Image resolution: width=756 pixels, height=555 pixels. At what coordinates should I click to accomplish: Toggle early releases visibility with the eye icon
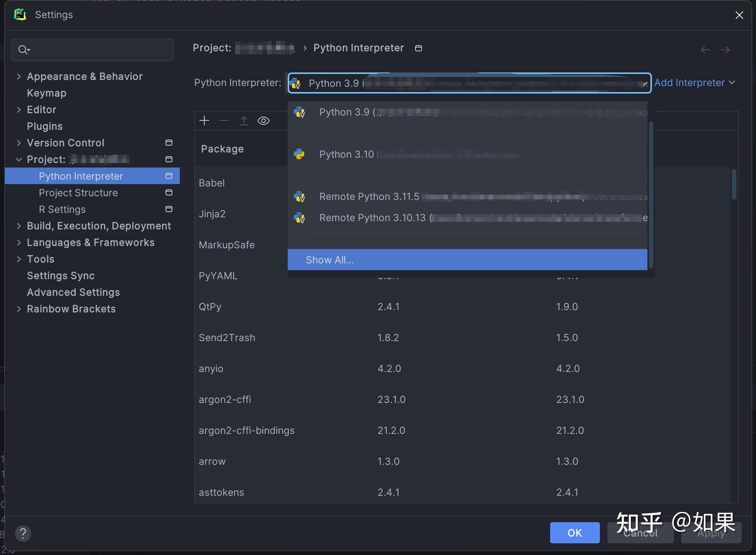point(263,120)
